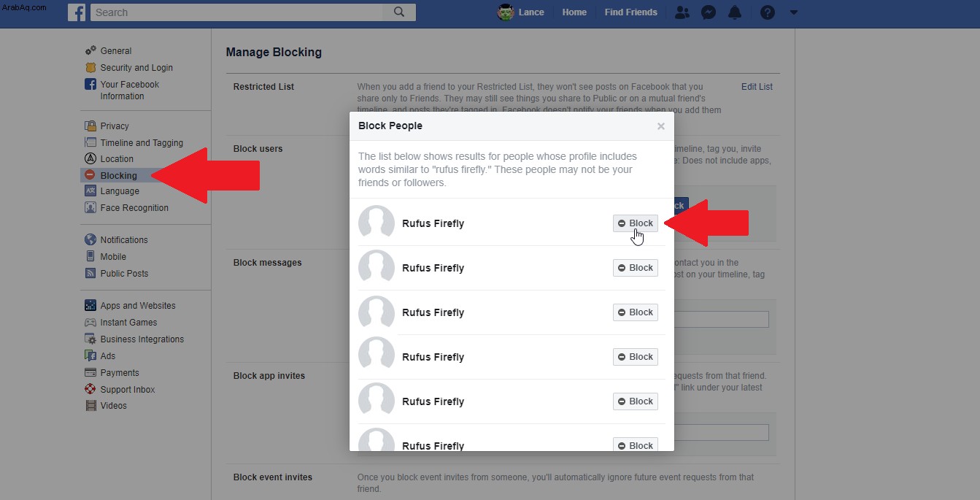980x500 pixels.
Task: Open Apps and Websites settings
Action: click(x=138, y=306)
